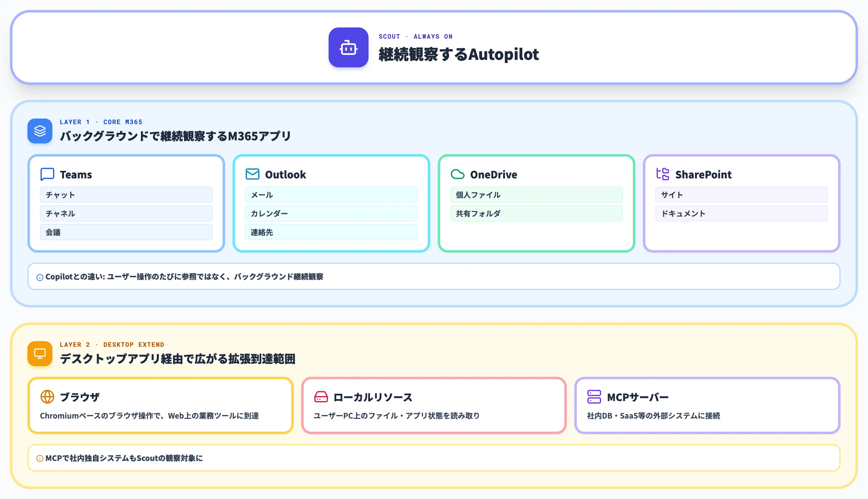Select the カレンダー item under Outlook
Image resolution: width=868 pixels, height=499 pixels.
click(x=331, y=214)
